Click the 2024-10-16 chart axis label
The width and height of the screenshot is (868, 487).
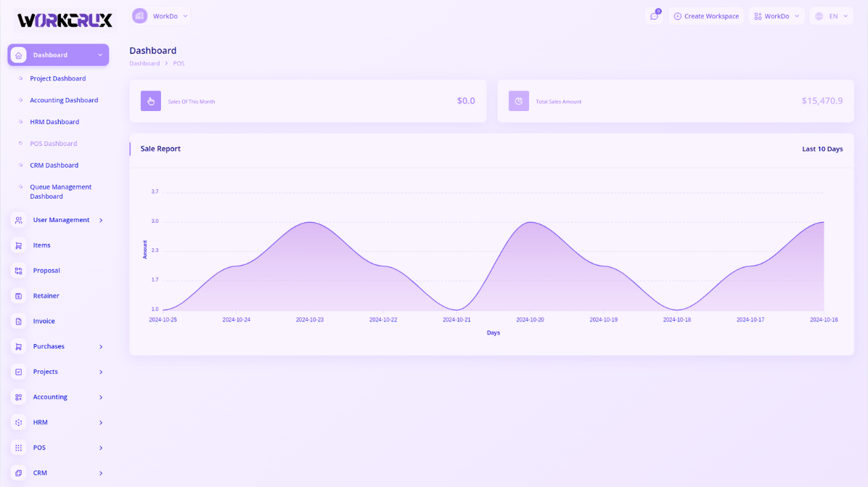(x=824, y=320)
